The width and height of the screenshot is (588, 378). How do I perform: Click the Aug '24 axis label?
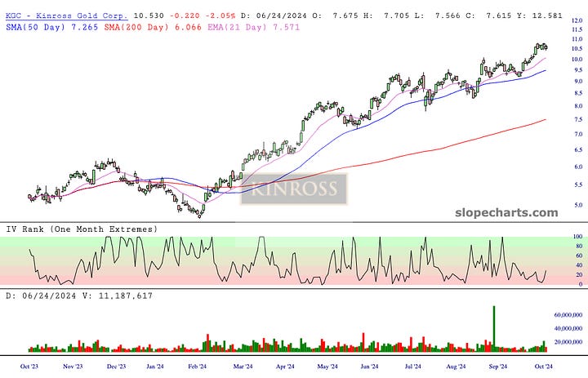coord(456,367)
